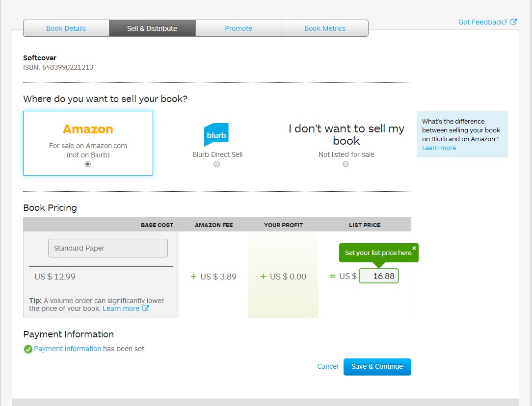This screenshot has width=532, height=406.
Task: Click the US $ 12.99 base cost
Action: click(x=55, y=277)
